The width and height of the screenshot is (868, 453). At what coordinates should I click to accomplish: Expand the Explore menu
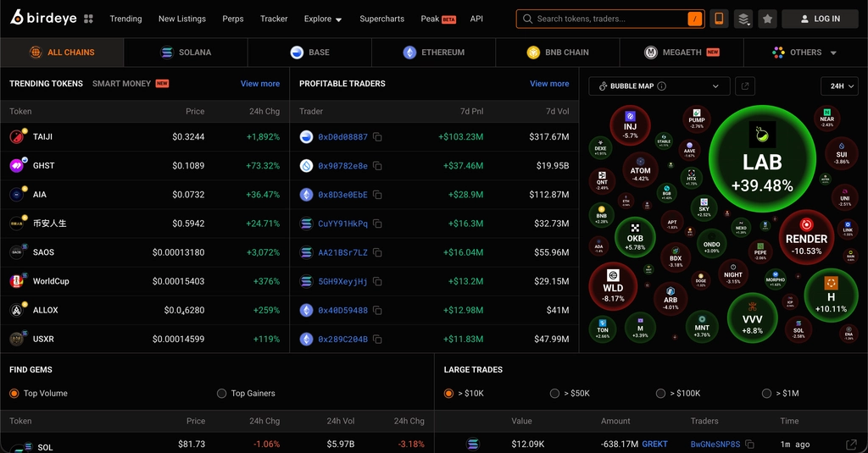coord(323,19)
